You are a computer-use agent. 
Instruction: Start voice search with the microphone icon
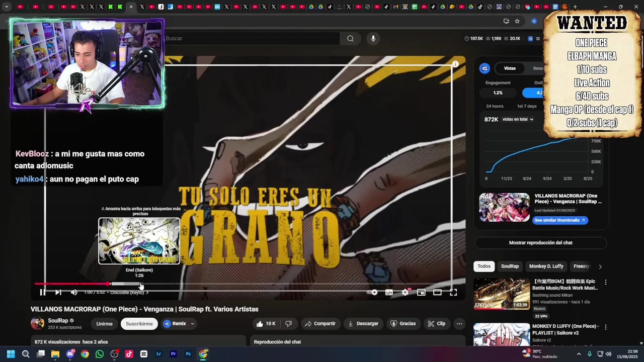pyautogui.click(x=373, y=38)
